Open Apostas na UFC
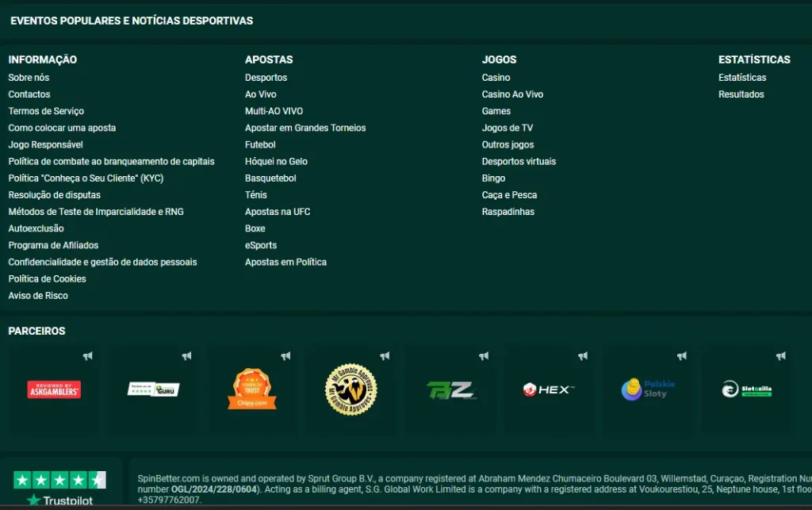 [278, 212]
